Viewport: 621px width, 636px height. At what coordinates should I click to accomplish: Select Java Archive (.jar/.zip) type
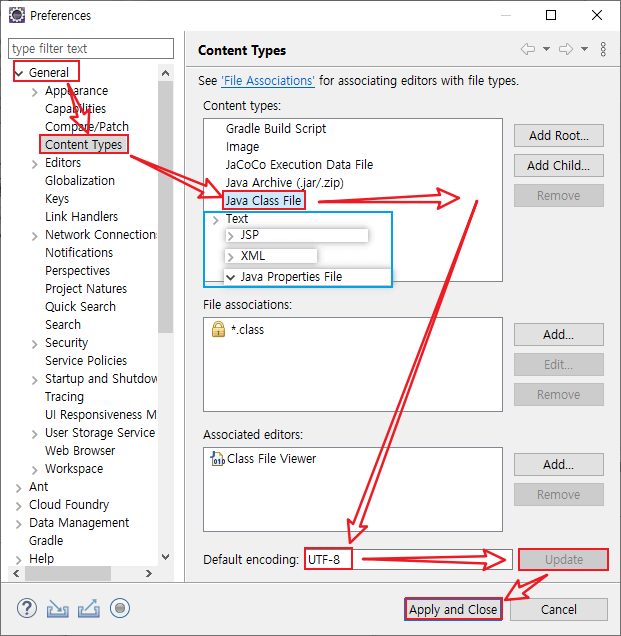coord(285,183)
